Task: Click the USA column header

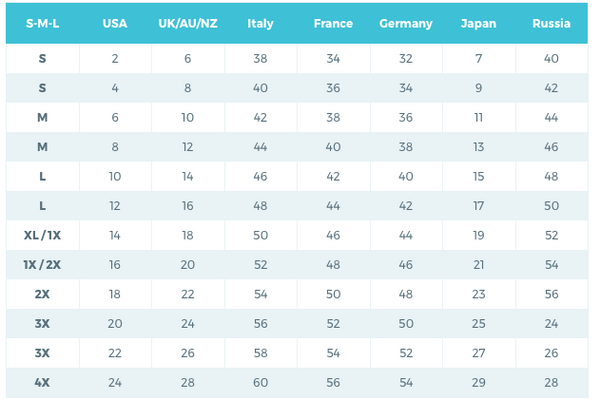Action: point(115,24)
